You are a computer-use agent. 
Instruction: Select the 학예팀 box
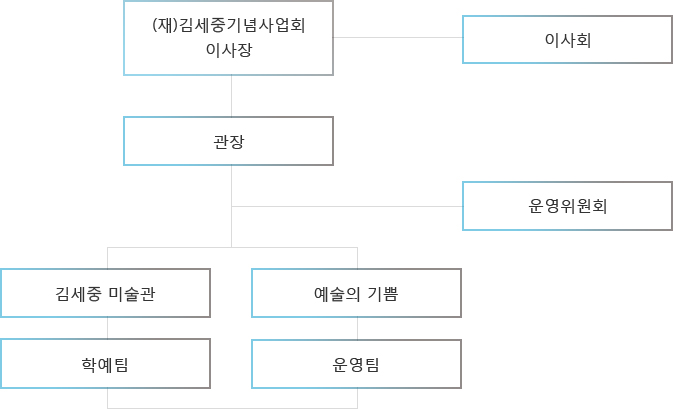[x=106, y=364]
